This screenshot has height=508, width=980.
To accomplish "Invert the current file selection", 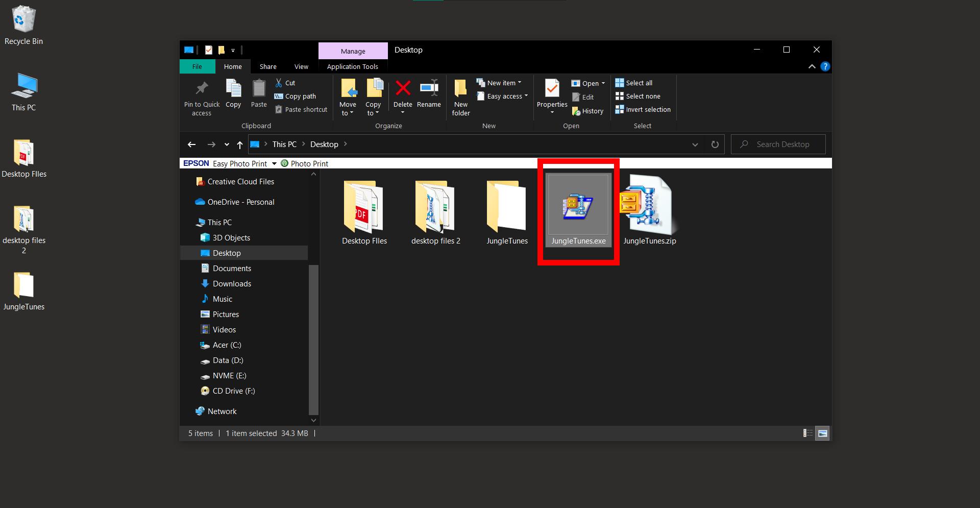I will [643, 109].
